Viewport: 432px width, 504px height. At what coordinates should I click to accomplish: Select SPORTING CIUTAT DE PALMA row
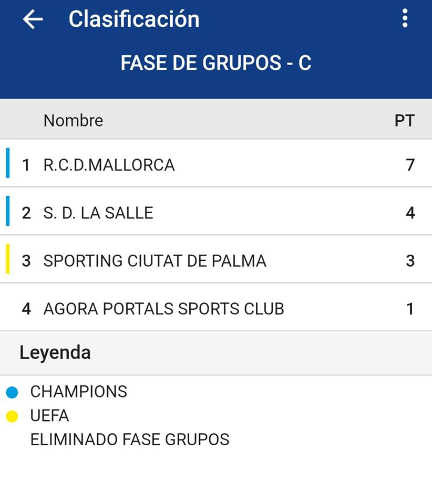coord(155,261)
